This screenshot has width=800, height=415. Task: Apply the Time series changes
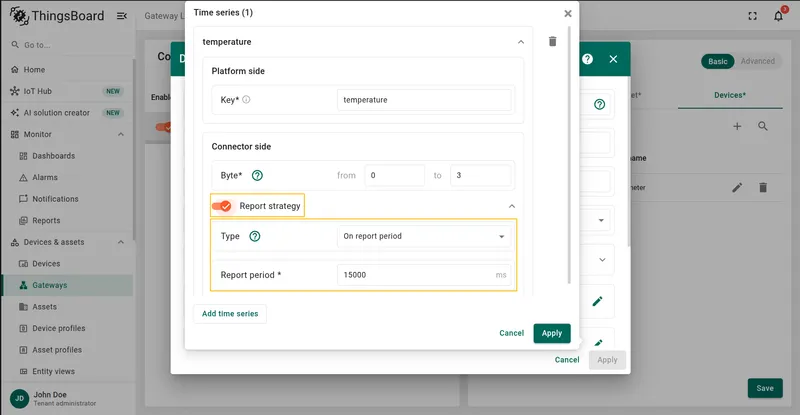552,333
